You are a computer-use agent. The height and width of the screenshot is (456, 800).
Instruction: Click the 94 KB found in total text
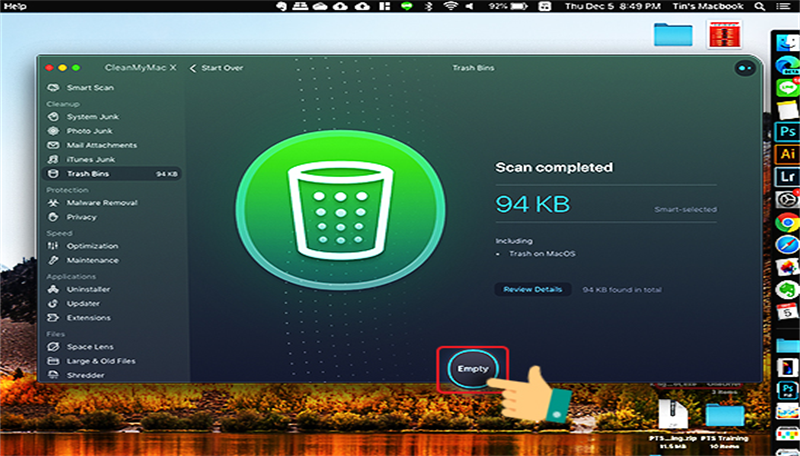(622, 290)
